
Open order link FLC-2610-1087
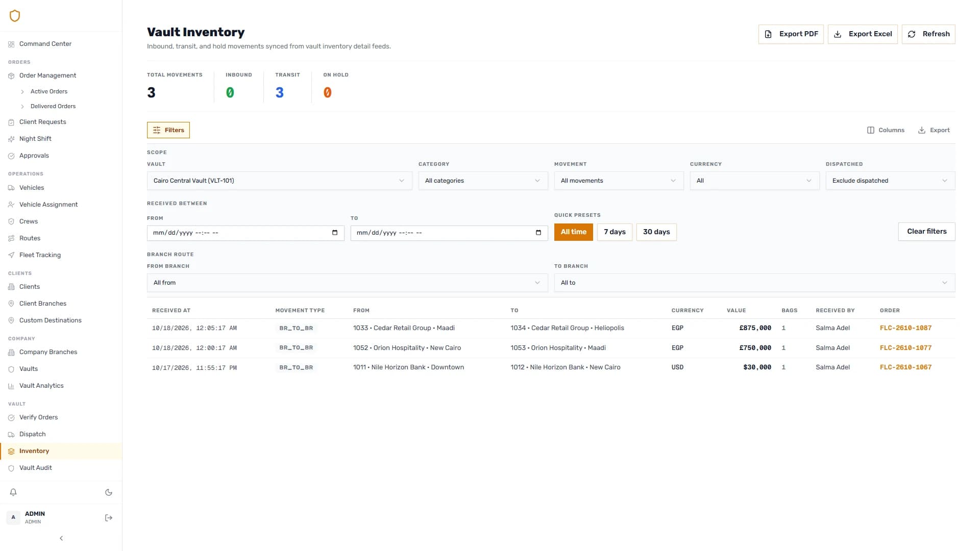(905, 328)
